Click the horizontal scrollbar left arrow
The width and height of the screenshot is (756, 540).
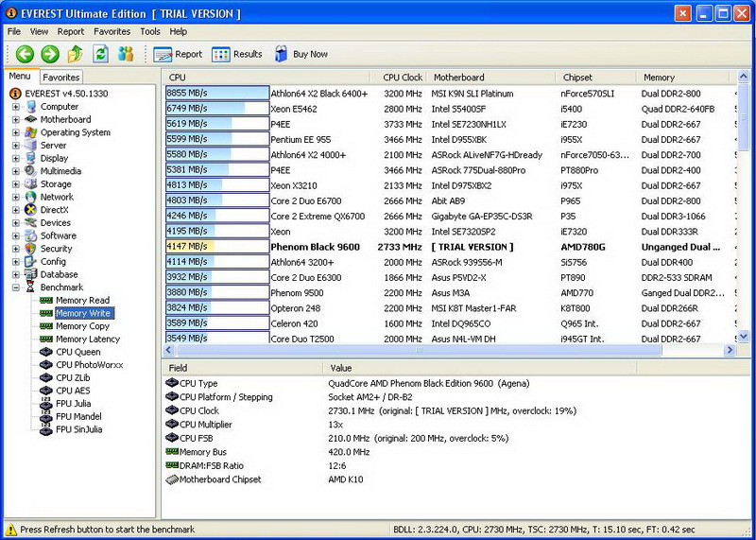169,350
